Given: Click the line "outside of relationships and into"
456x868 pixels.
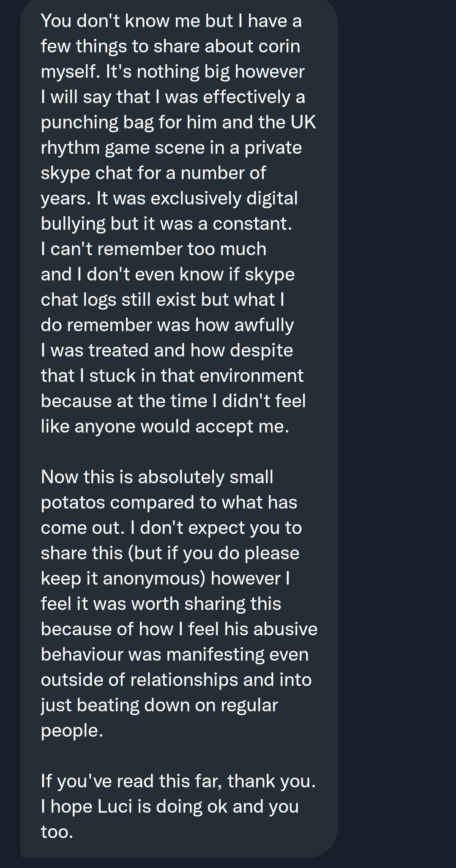Looking at the screenshot, I should (176, 680).
